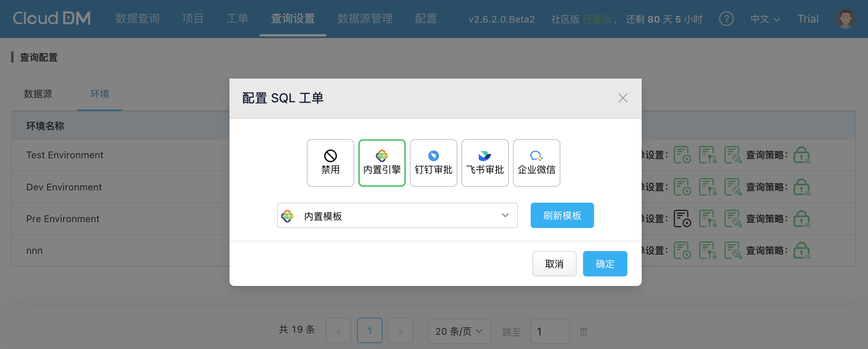Click the first ticket settings icon for Pre Environment

[x=682, y=219]
